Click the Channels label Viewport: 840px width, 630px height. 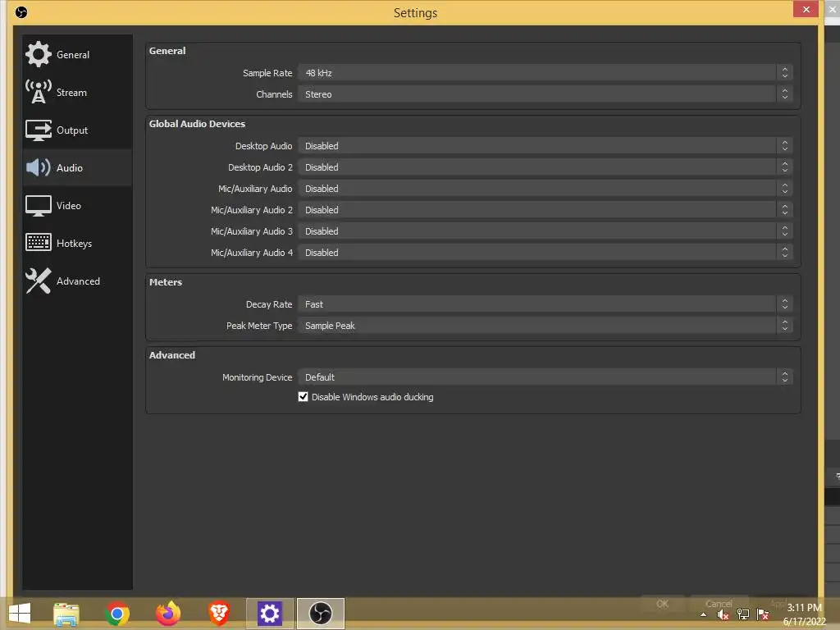point(274,94)
